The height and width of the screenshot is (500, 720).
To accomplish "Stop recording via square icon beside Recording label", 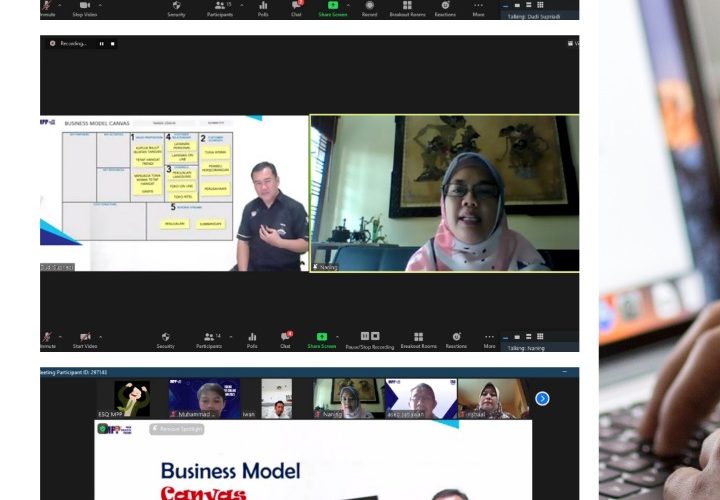I will (113, 44).
